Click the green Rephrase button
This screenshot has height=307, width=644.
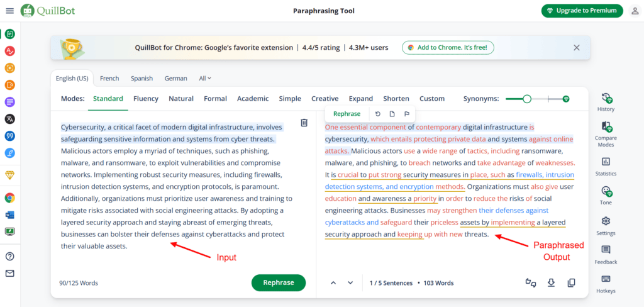[x=278, y=282]
